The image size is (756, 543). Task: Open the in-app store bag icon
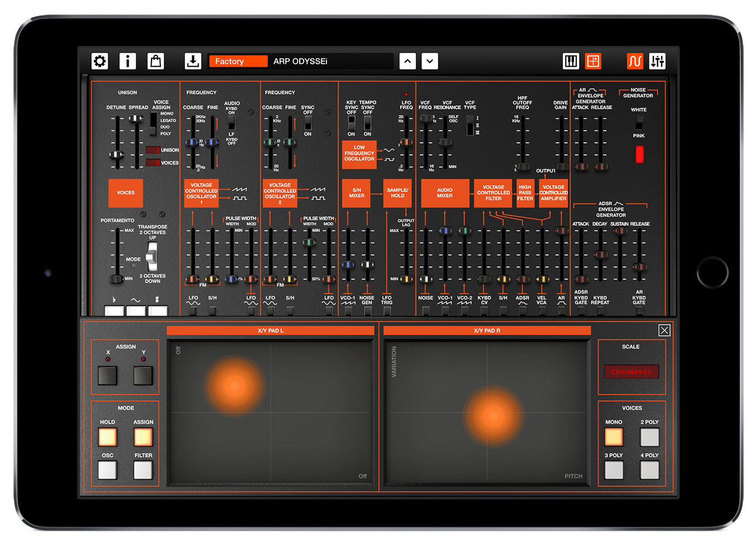pyautogui.click(x=156, y=61)
